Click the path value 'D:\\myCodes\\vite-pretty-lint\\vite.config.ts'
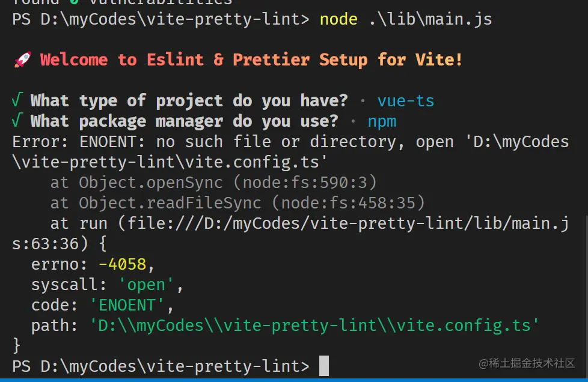The image size is (588, 382). (x=314, y=326)
